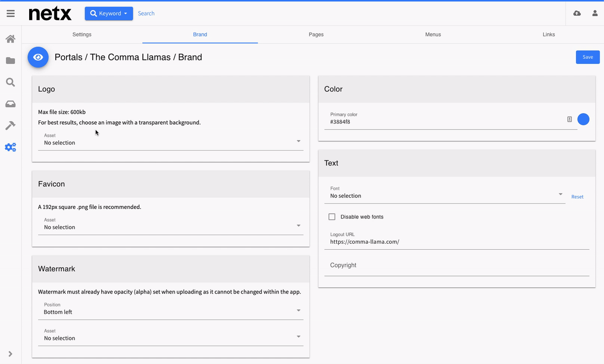
Task: Click the Watermark opacity note text
Action: point(170,292)
